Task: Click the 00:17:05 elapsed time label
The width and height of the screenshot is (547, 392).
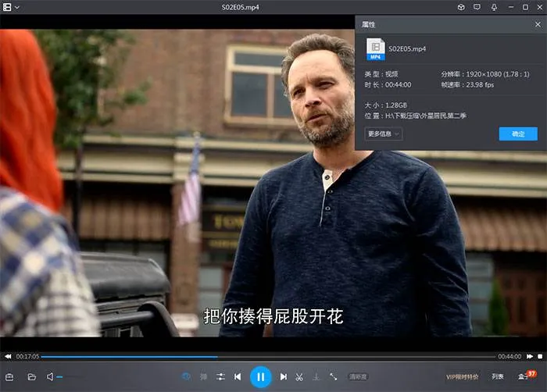Action: pos(27,356)
